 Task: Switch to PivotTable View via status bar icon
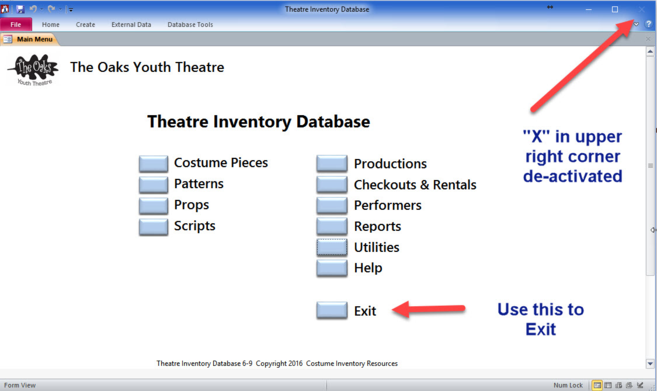pos(618,385)
